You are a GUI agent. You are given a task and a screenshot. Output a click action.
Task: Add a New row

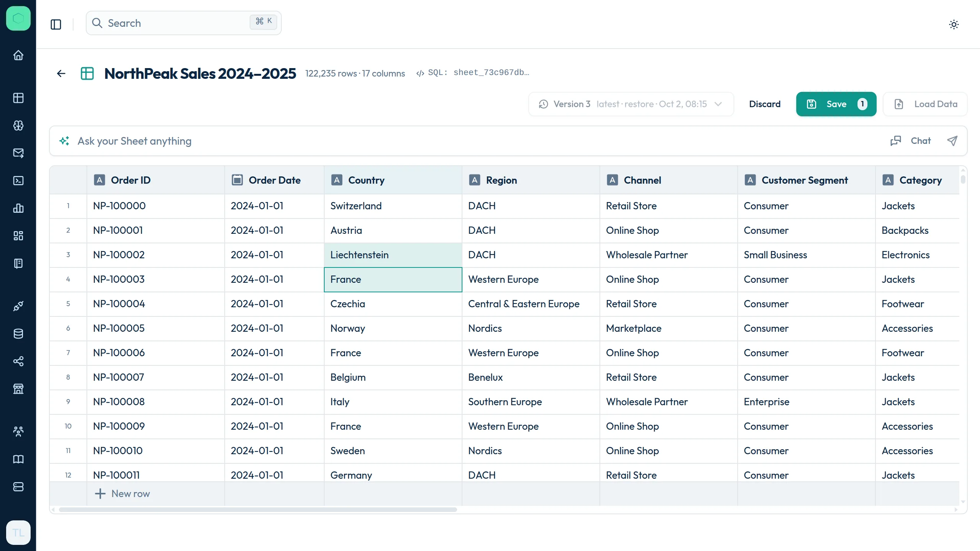122,494
